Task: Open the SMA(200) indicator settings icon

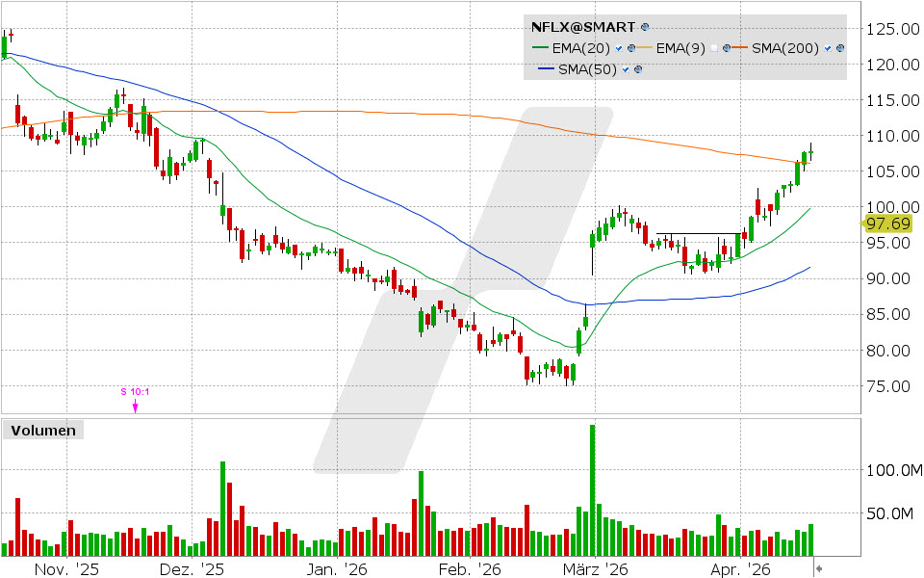Action: [839, 48]
